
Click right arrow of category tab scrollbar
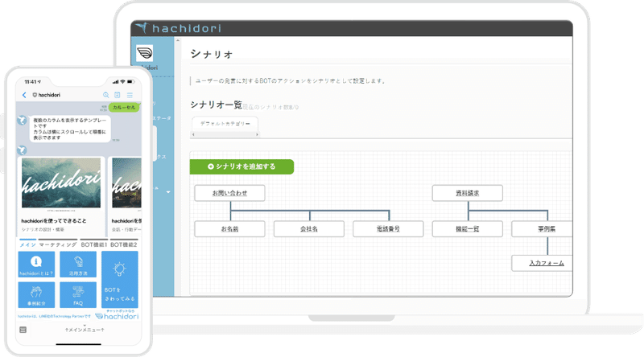(257, 134)
